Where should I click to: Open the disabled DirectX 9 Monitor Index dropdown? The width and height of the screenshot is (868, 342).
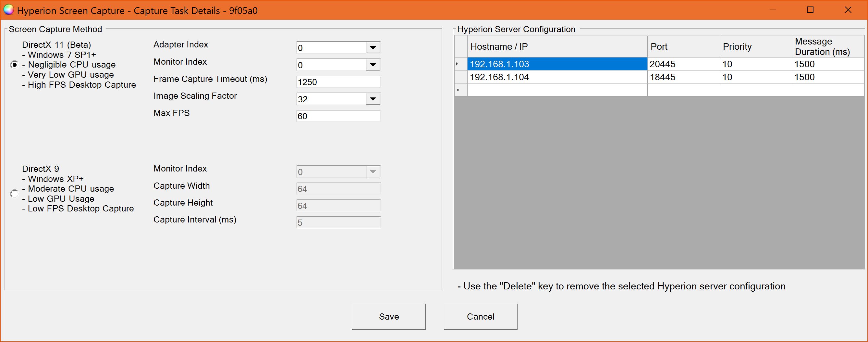tap(373, 172)
